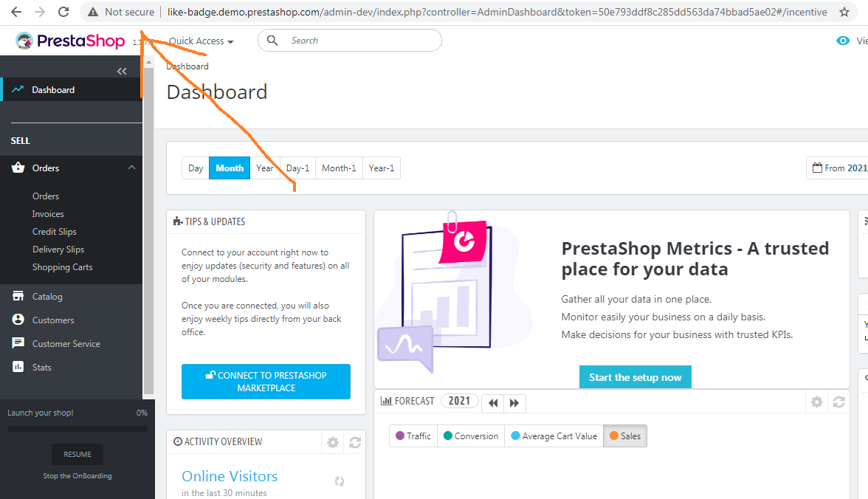Click the Dashboard breadcrumb
Viewport: 868px width, 499px height.
click(x=187, y=66)
